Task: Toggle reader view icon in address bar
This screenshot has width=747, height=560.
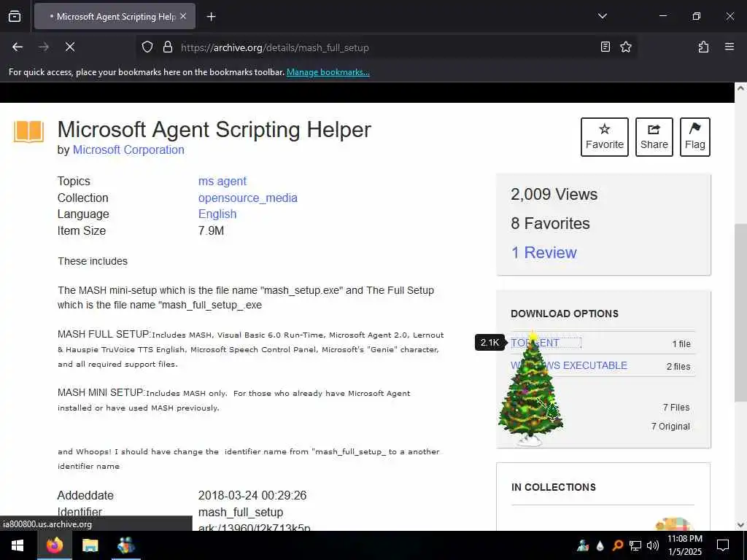Action: click(605, 47)
